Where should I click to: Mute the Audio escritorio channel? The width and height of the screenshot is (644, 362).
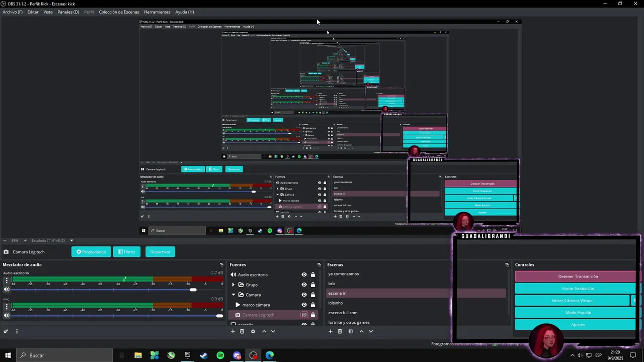(x=7, y=290)
